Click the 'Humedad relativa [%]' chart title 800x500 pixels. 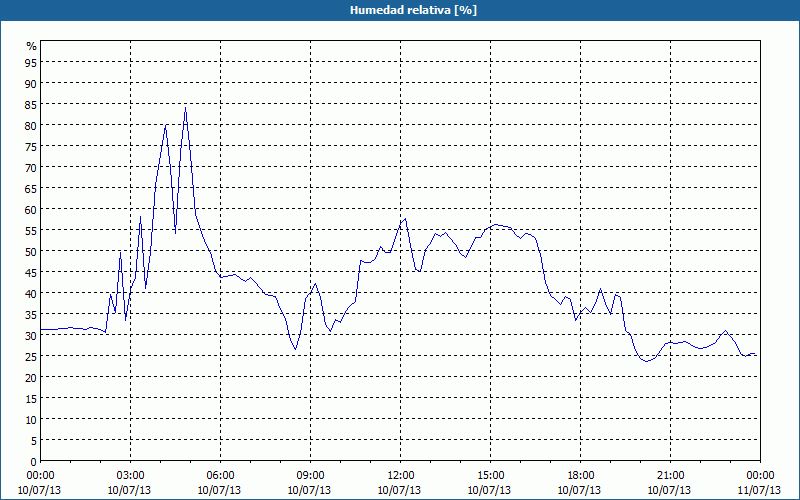pos(413,10)
